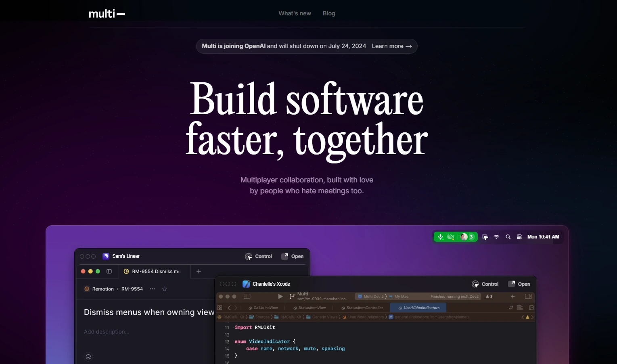Open the Xcode related items grid menu

click(220, 308)
